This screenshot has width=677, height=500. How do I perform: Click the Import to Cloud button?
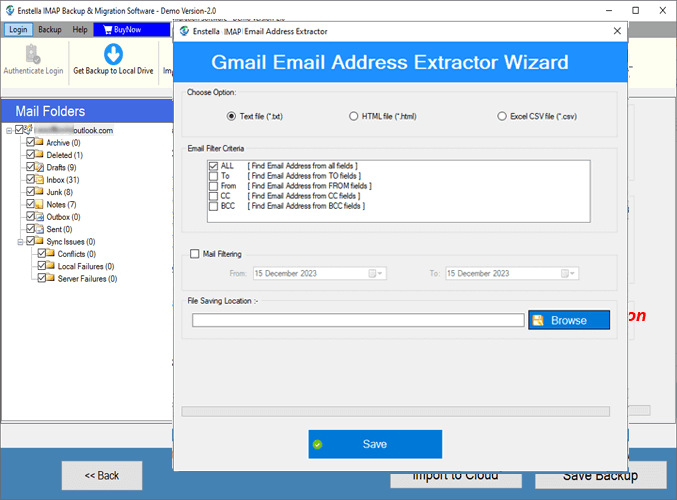coord(456,479)
